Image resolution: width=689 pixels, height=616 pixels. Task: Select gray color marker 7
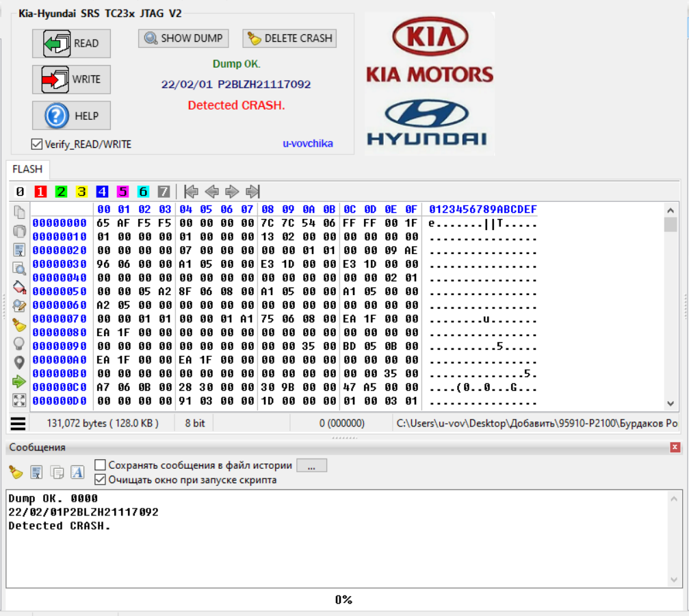pos(164,192)
